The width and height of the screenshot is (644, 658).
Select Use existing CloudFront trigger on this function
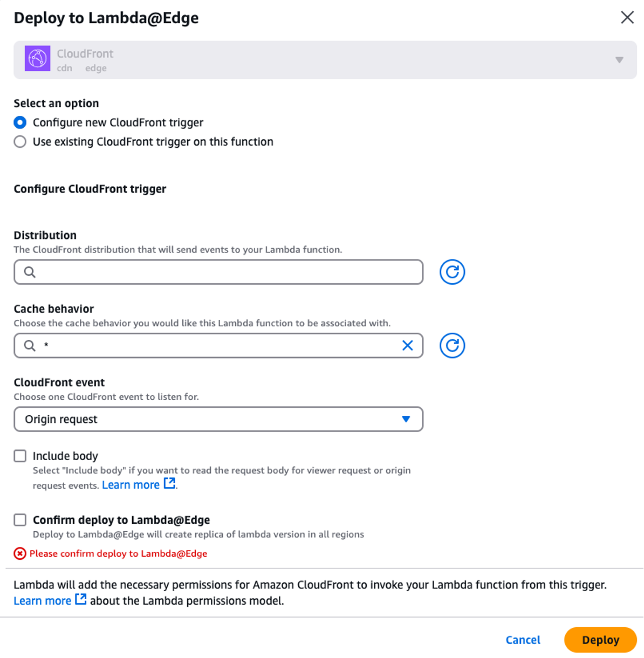pyautogui.click(x=19, y=141)
